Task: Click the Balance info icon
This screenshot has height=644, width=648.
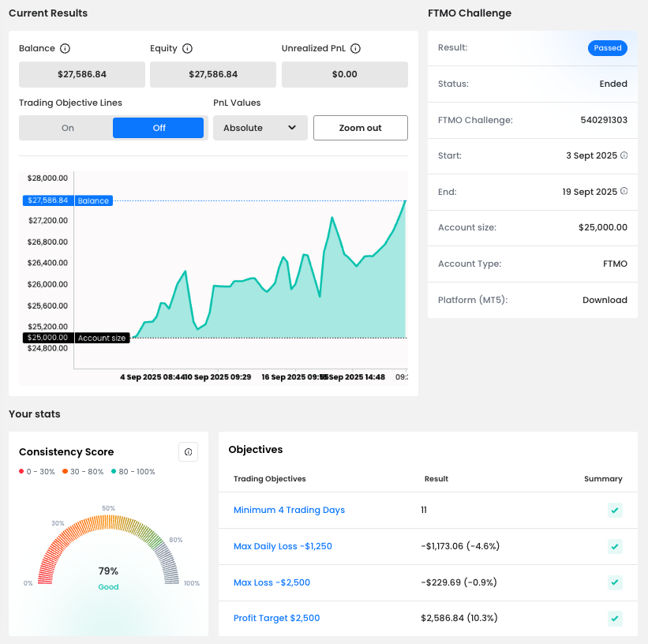Action: click(66, 48)
